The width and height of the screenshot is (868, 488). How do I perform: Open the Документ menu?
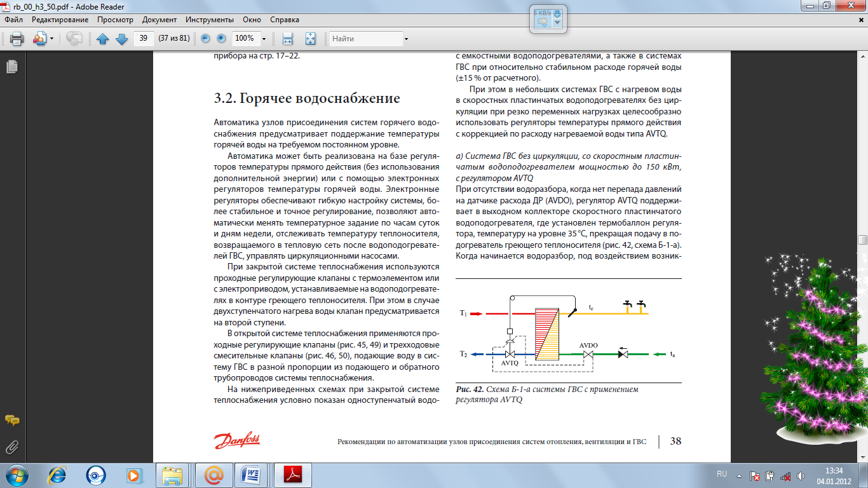point(159,20)
